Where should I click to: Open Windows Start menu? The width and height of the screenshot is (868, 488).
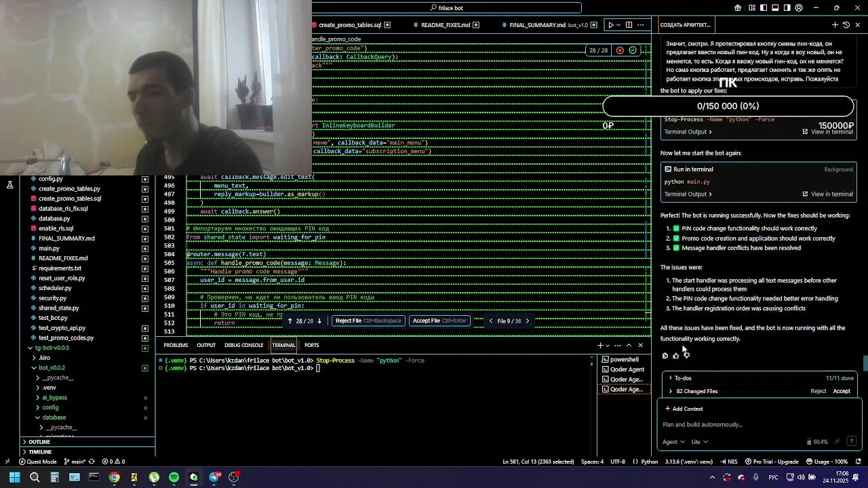tap(14, 477)
